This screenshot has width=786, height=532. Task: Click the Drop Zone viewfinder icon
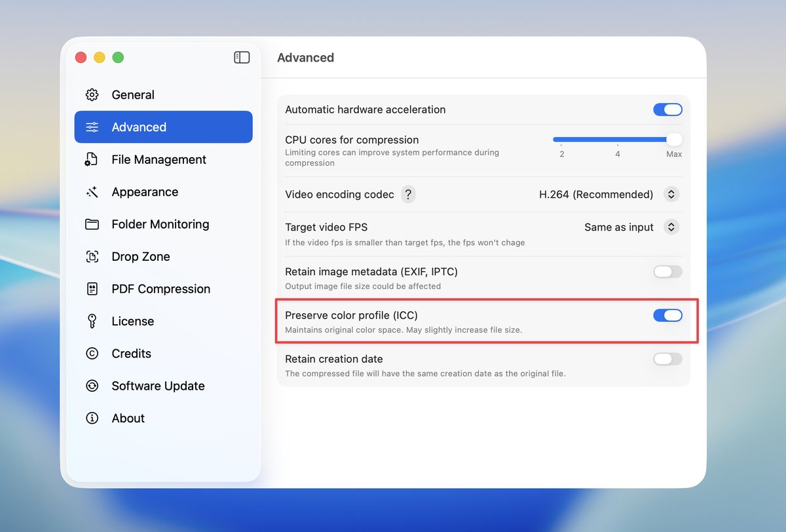pos(92,257)
